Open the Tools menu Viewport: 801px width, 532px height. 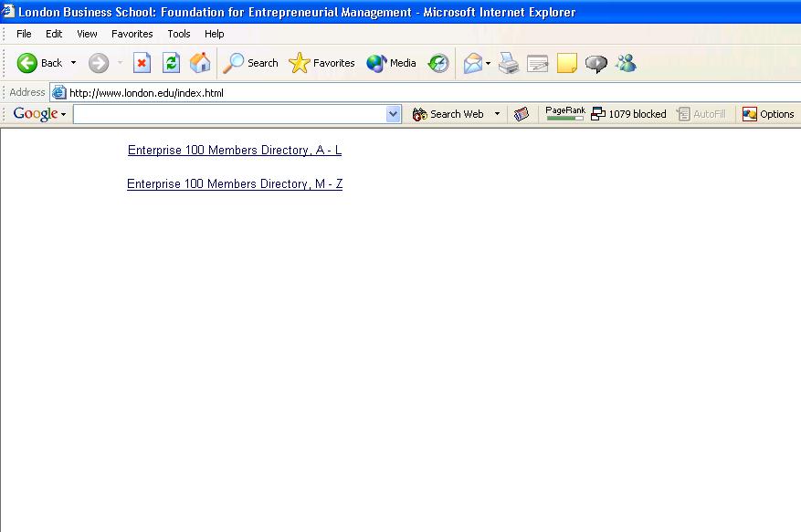point(179,34)
